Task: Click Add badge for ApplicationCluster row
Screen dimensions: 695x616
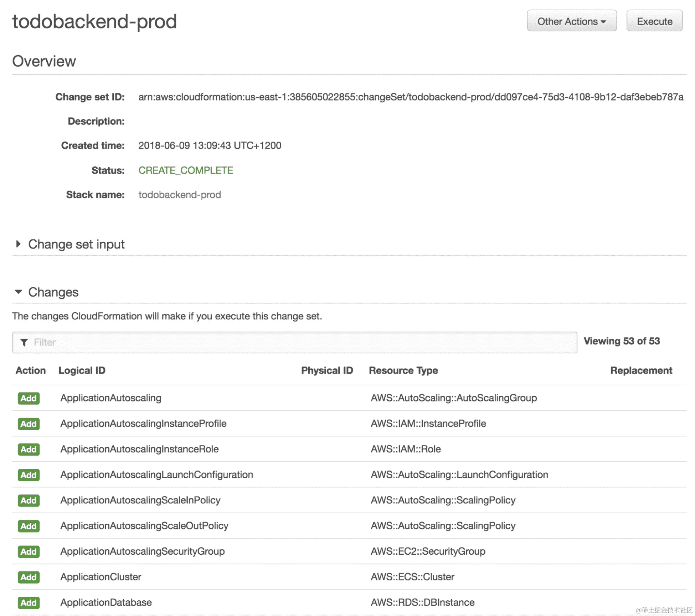Action: coord(29,577)
